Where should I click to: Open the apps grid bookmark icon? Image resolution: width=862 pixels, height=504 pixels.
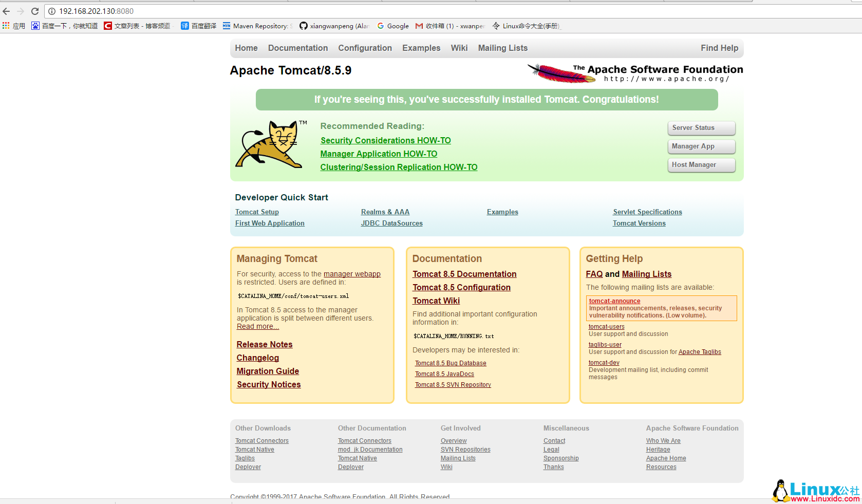pyautogui.click(x=6, y=26)
